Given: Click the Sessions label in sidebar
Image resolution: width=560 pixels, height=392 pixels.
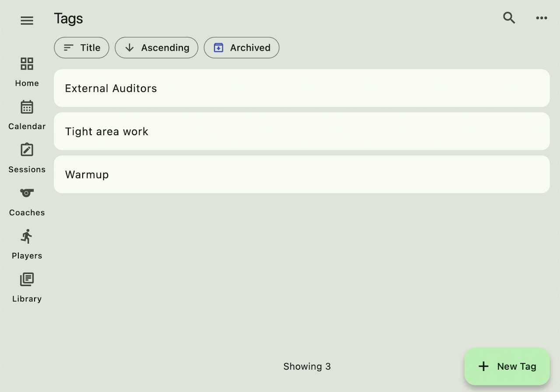Looking at the screenshot, I should [x=27, y=169].
